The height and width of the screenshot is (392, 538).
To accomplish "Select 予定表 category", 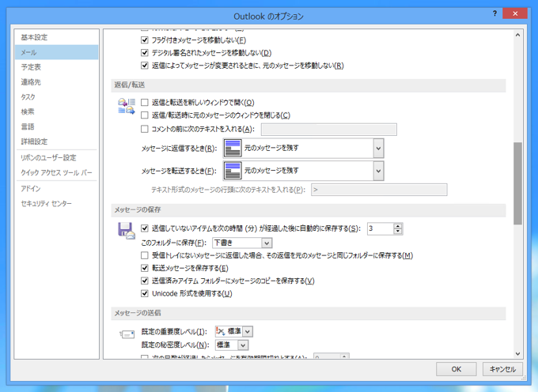I will (x=57, y=67).
